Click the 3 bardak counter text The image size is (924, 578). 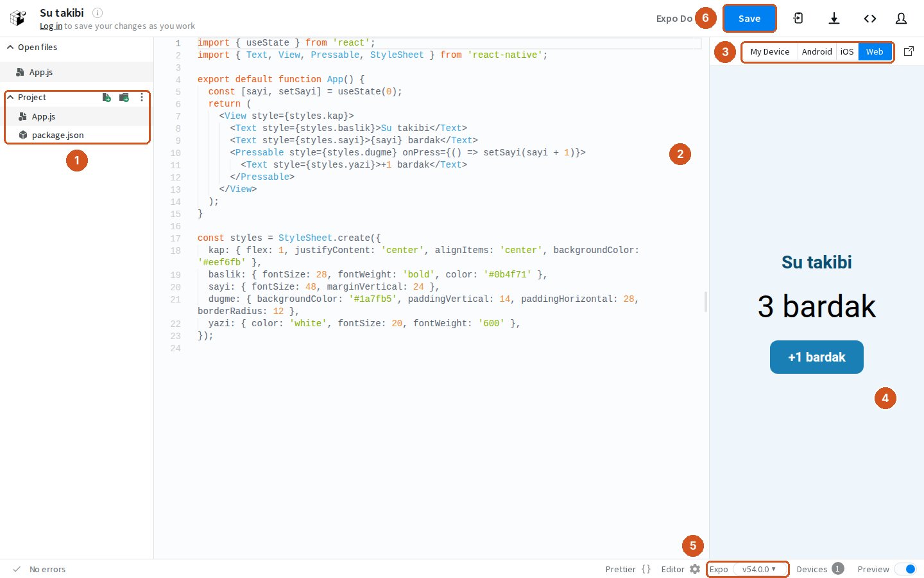point(817,306)
